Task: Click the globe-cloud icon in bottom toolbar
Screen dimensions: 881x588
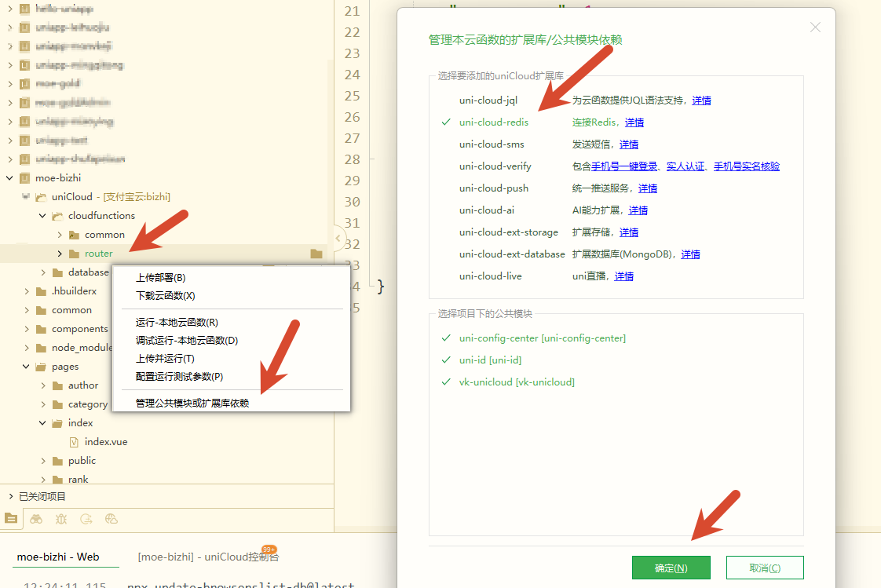Action: pyautogui.click(x=111, y=518)
